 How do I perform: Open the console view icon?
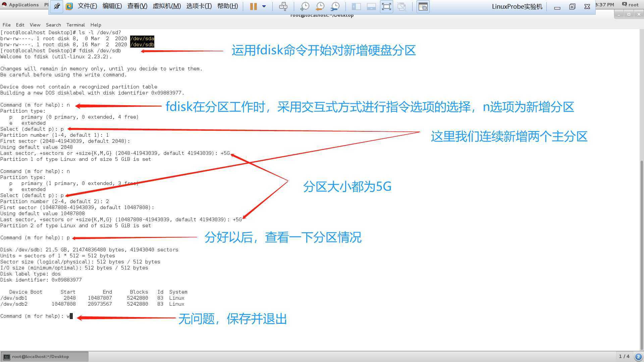pos(423,6)
